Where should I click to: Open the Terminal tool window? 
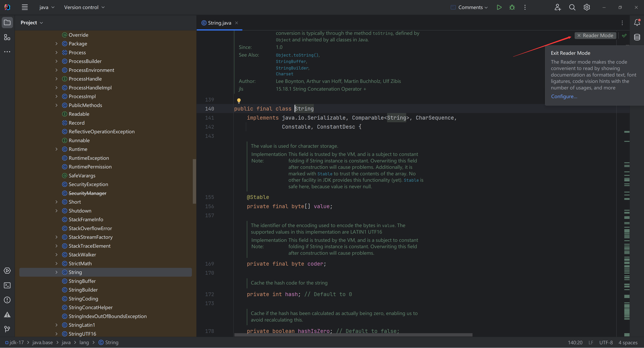click(x=7, y=285)
